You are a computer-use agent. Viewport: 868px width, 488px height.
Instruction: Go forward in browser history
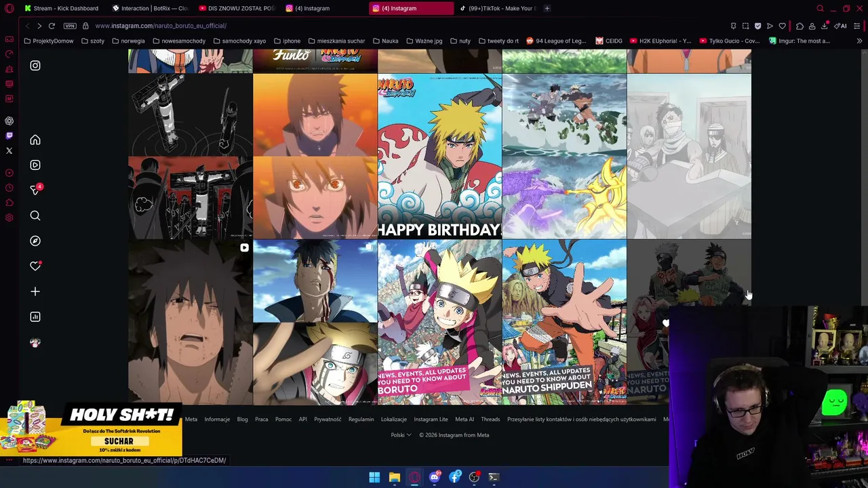point(39,26)
